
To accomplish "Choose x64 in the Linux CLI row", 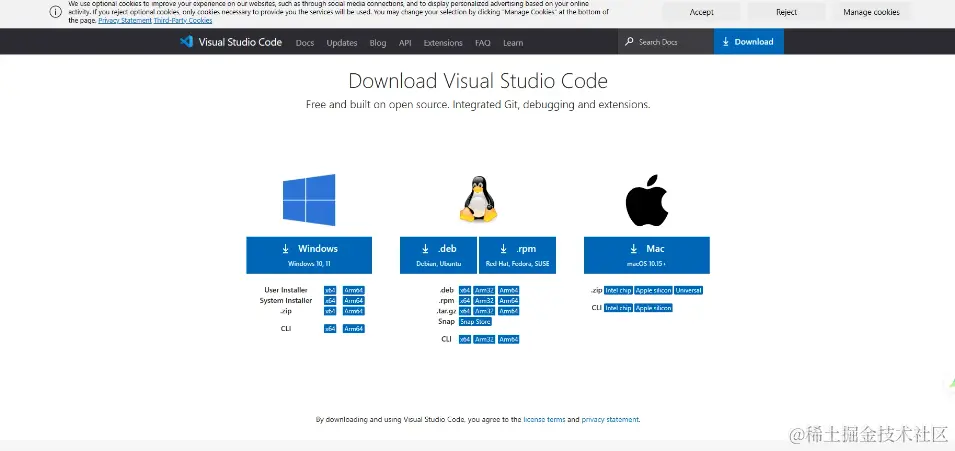I will pyautogui.click(x=465, y=339).
